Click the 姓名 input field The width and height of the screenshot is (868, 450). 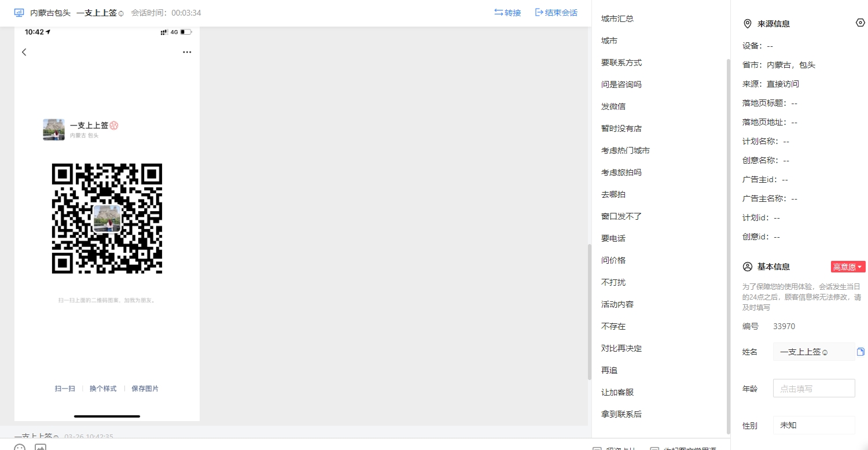pyautogui.click(x=814, y=352)
